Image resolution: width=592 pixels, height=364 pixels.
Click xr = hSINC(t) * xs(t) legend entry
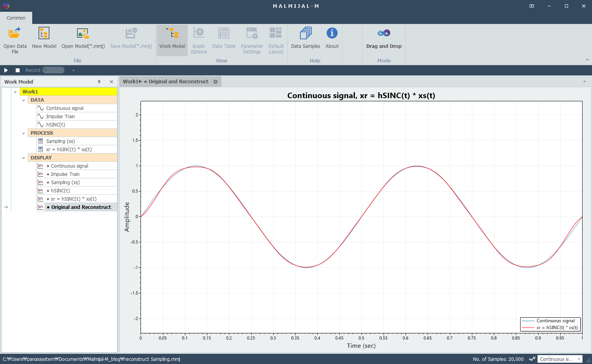[550, 327]
